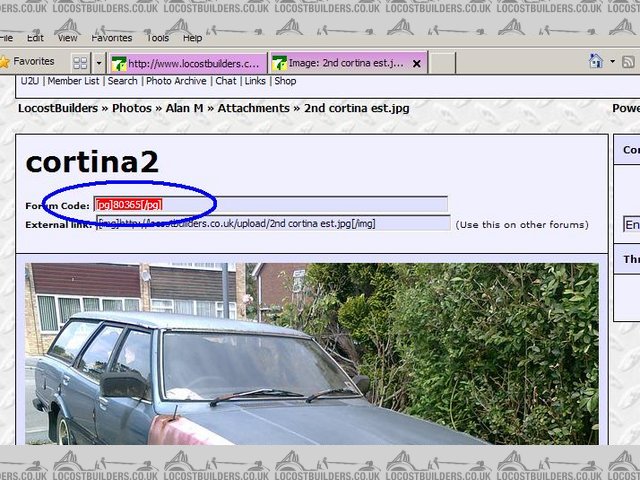Expand the tab list dropdown arrow
Screen dimensions: 640x480
[98, 63]
